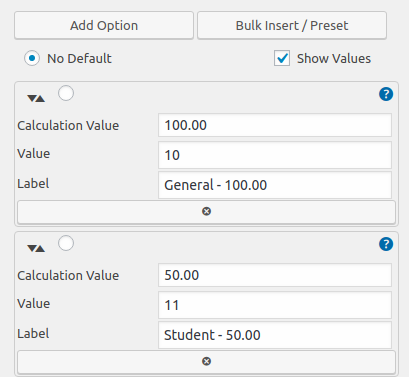This screenshot has height=377, width=409.
Task: Focus the Value field containing 11
Action: click(275, 305)
